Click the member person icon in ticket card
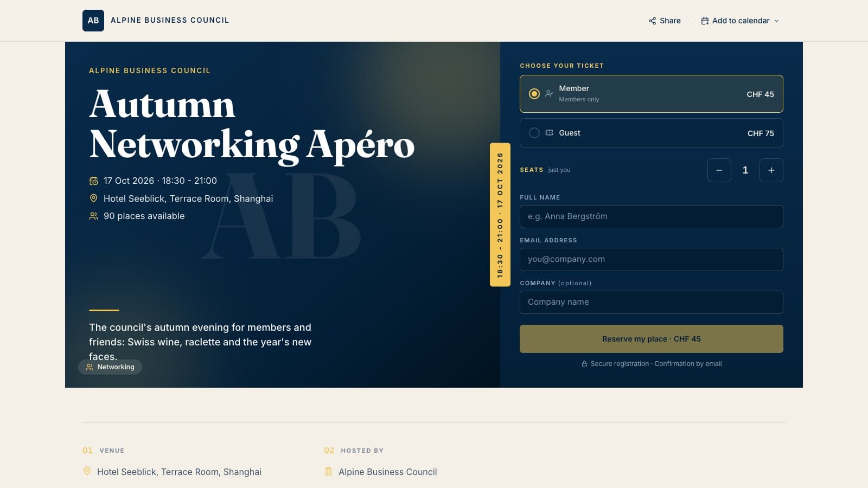The width and height of the screenshot is (868, 488). pos(549,94)
